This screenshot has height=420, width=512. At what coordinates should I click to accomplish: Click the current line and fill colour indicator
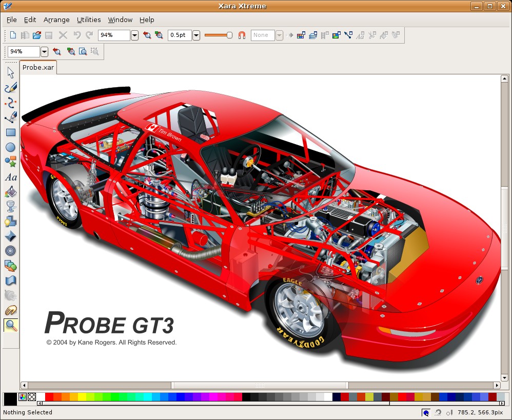click(10, 399)
